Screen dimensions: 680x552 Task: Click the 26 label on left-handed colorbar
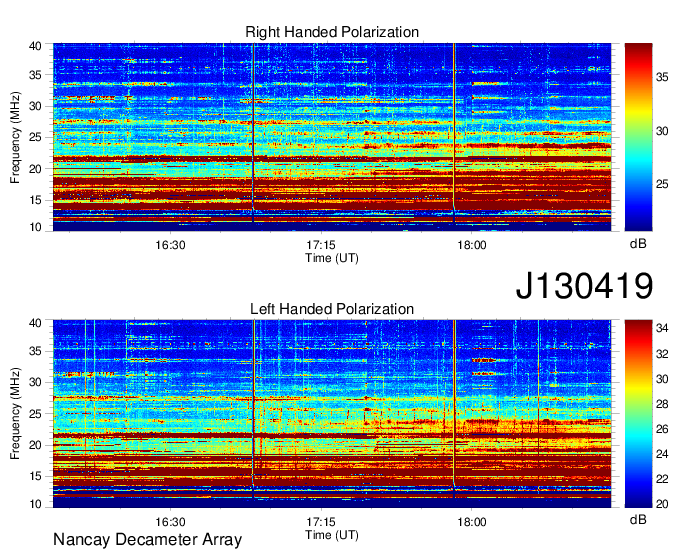tap(662, 429)
